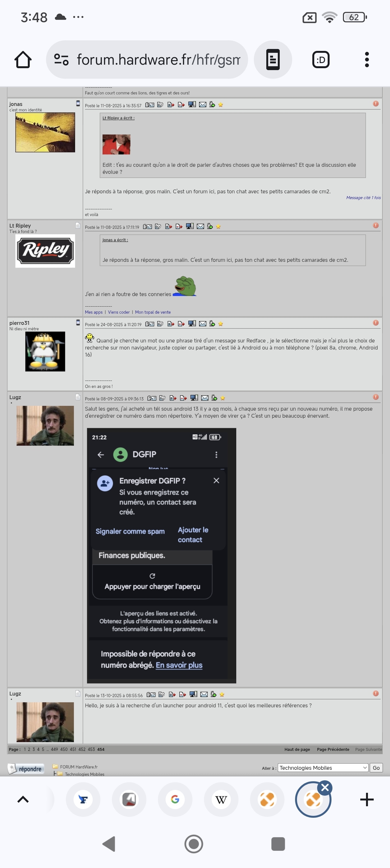Multi-quote jonas's 16:35:57 post plus-arrow icon
The height and width of the screenshot is (868, 390).
coord(181,105)
